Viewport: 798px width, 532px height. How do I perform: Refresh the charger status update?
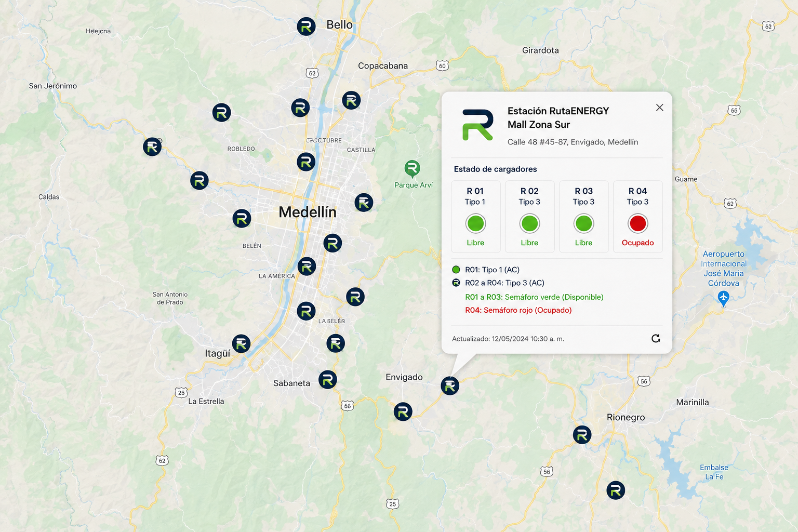656,339
